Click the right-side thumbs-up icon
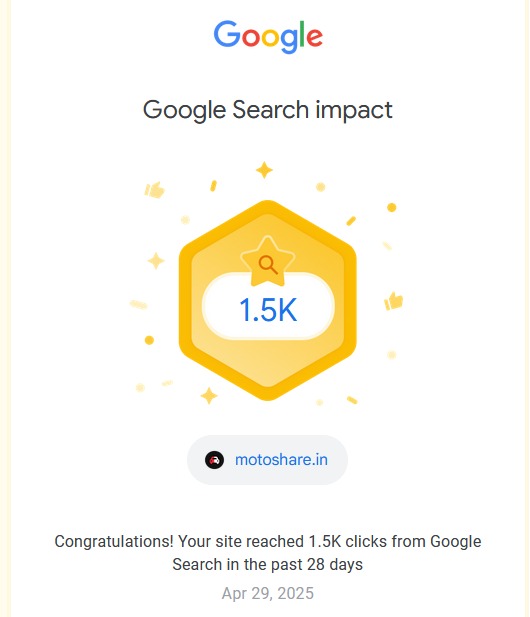530x617 pixels. coord(393,301)
